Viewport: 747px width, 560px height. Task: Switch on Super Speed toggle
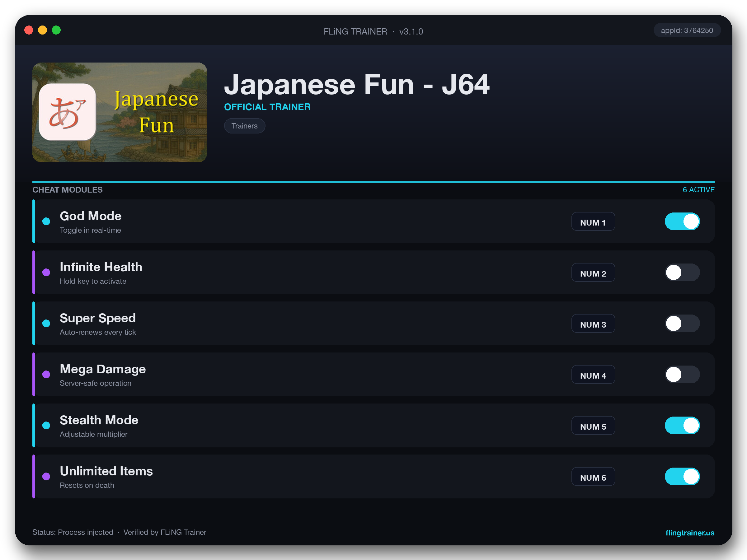(x=682, y=323)
